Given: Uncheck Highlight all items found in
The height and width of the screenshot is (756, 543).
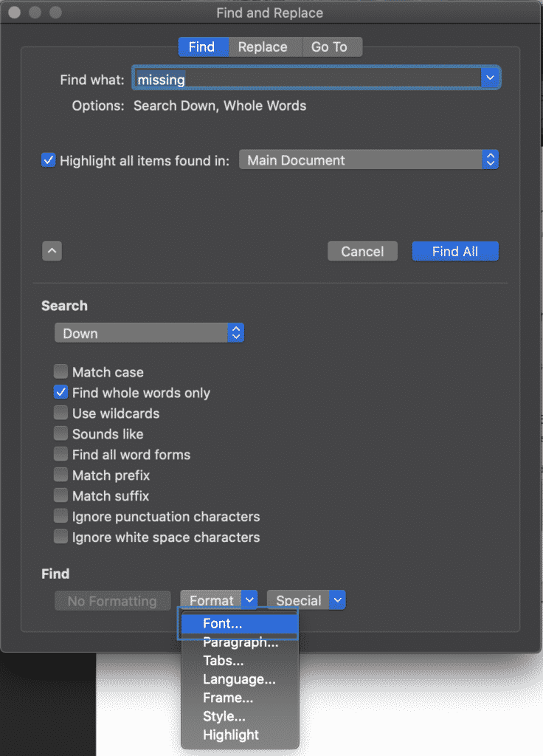Looking at the screenshot, I should click(48, 159).
